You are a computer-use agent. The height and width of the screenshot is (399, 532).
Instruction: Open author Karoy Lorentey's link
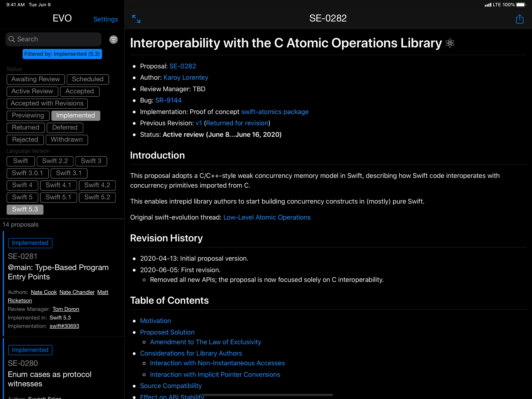pyautogui.click(x=186, y=78)
